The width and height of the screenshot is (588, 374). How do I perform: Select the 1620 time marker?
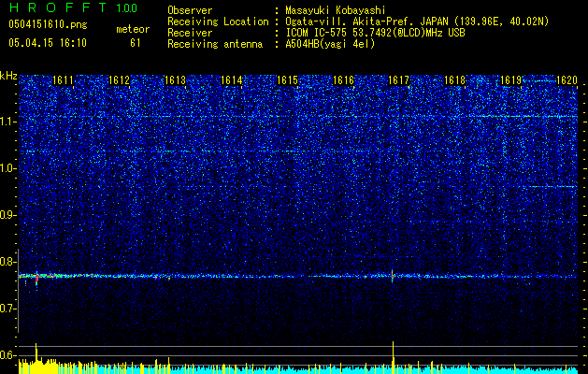(x=566, y=80)
